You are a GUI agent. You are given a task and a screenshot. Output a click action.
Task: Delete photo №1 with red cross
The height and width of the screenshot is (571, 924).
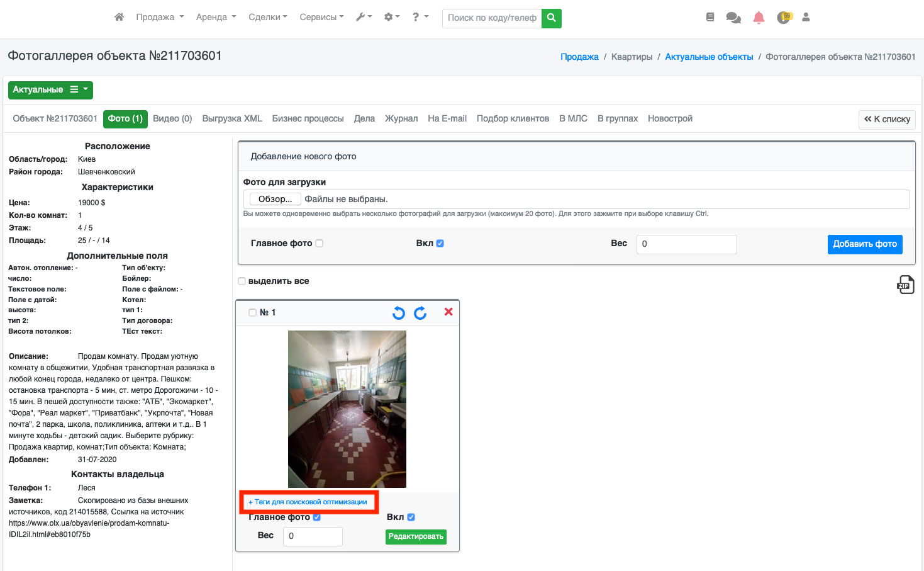(448, 312)
